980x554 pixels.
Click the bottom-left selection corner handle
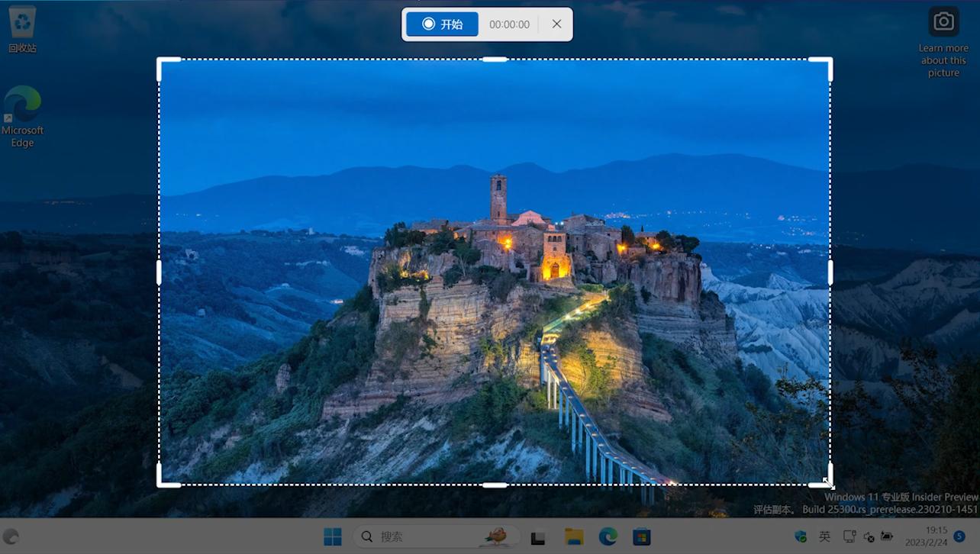click(x=160, y=484)
